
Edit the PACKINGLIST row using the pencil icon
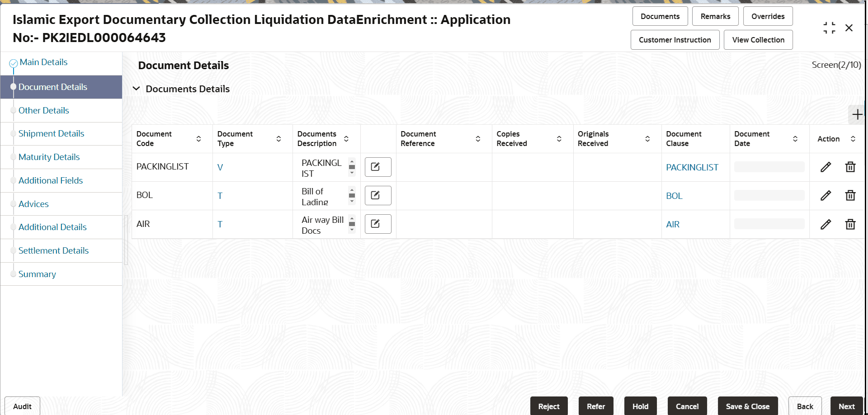(826, 167)
